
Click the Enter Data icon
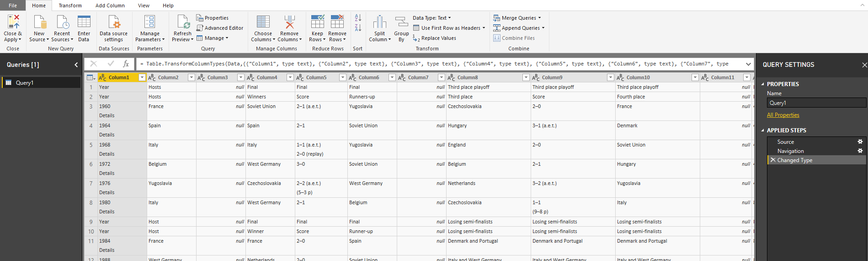(84, 22)
